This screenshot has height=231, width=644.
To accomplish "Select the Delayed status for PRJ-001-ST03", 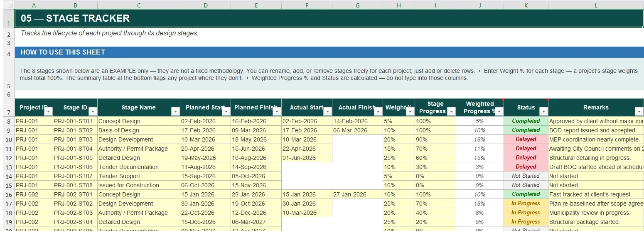I will 526,139.
